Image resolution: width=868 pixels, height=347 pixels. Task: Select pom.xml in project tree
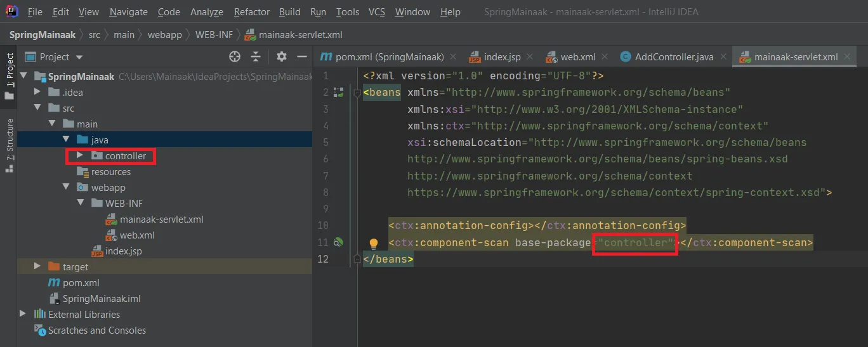81,282
